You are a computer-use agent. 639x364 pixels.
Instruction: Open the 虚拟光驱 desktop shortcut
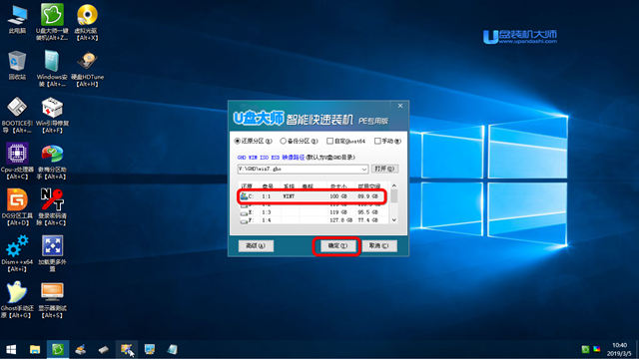[x=87, y=22]
